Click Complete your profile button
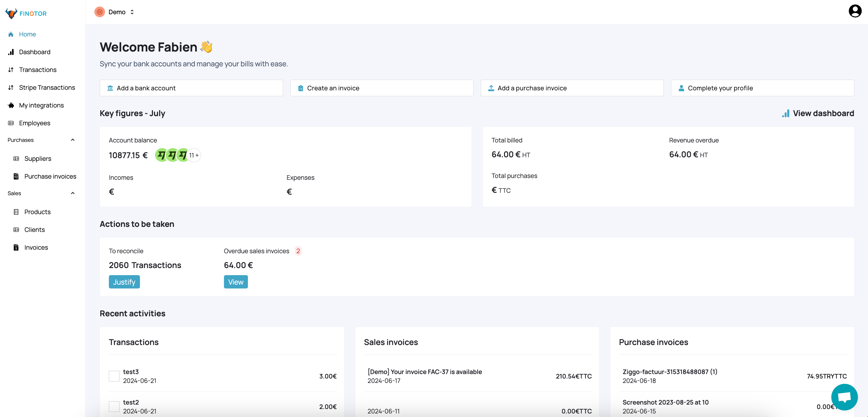The image size is (868, 417). [763, 88]
